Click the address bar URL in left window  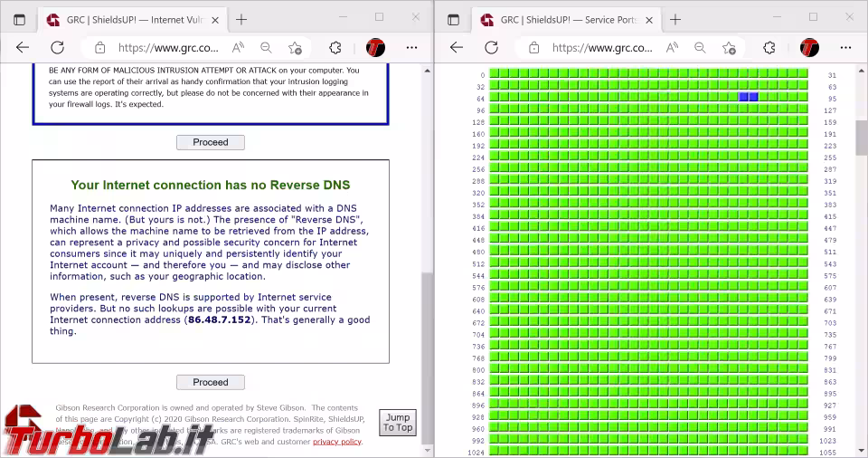tap(168, 48)
